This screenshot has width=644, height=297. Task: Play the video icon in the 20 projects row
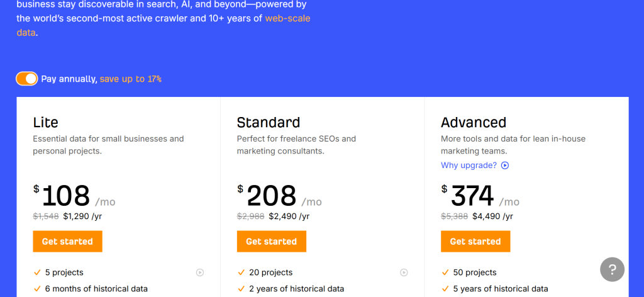click(x=404, y=272)
